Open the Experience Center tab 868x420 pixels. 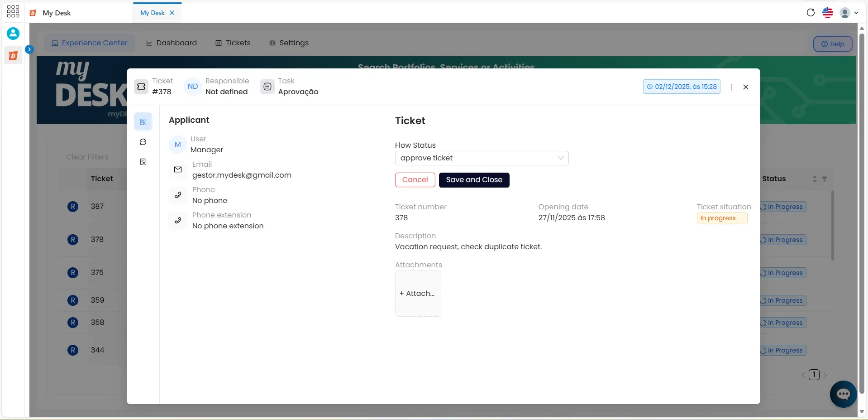point(90,43)
